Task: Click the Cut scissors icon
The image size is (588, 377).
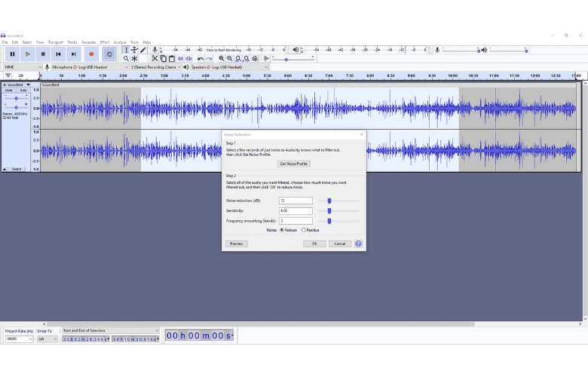Action: tap(155, 58)
